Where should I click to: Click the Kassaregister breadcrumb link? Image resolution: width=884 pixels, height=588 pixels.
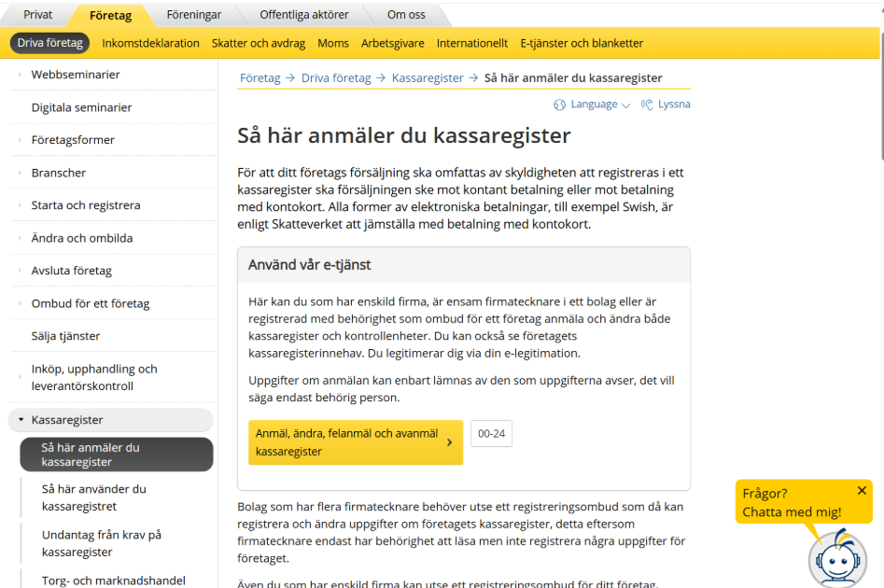[428, 78]
